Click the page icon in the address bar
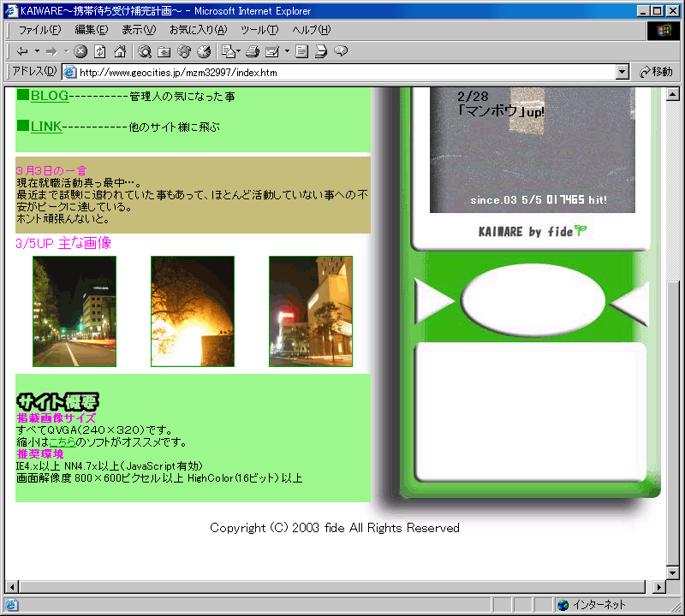The height and width of the screenshot is (616, 685). point(70,72)
